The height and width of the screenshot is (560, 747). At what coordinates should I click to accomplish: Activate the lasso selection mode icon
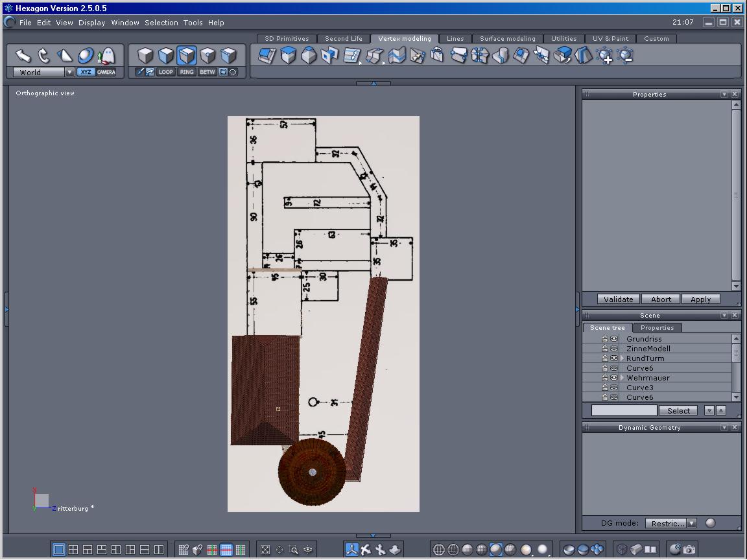tap(233, 72)
